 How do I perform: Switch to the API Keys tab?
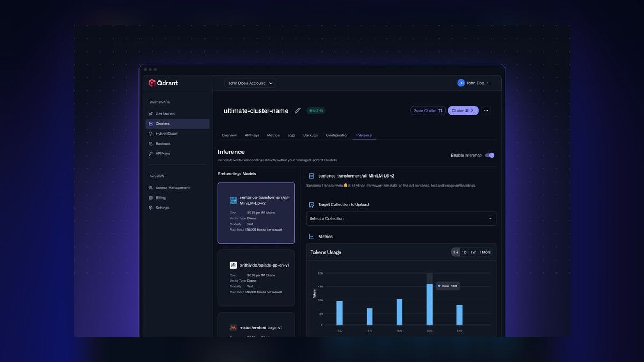(x=252, y=135)
